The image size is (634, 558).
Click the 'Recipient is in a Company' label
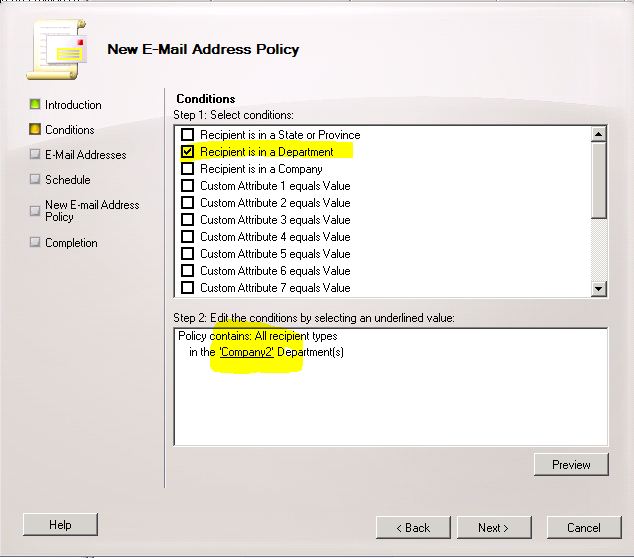click(261, 169)
